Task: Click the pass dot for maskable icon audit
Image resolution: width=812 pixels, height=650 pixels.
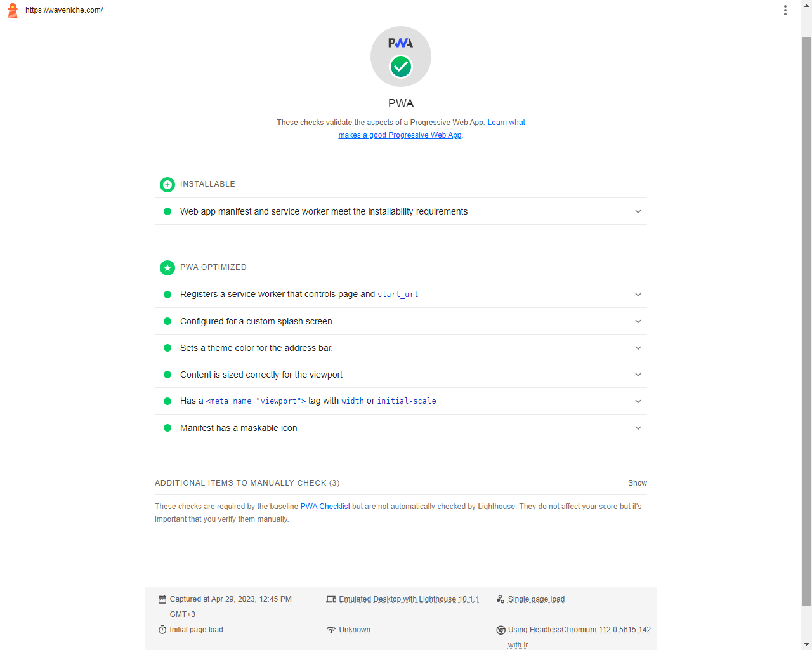Action: pos(167,428)
